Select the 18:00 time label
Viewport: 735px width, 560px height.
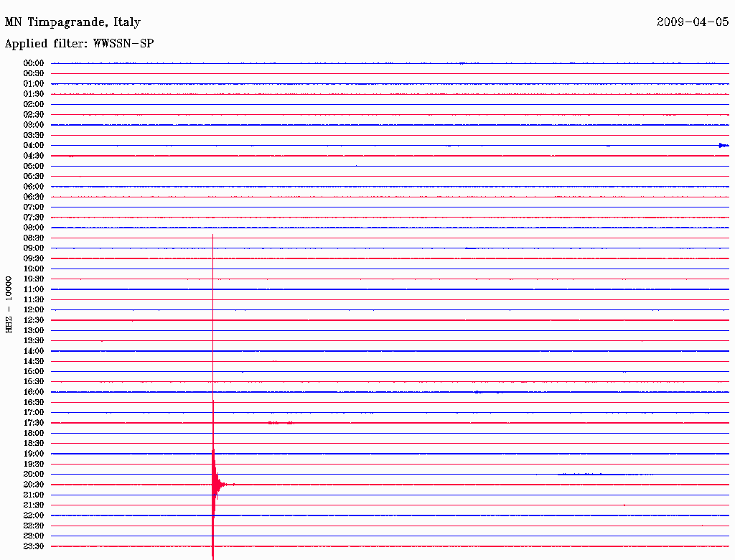click(x=34, y=433)
